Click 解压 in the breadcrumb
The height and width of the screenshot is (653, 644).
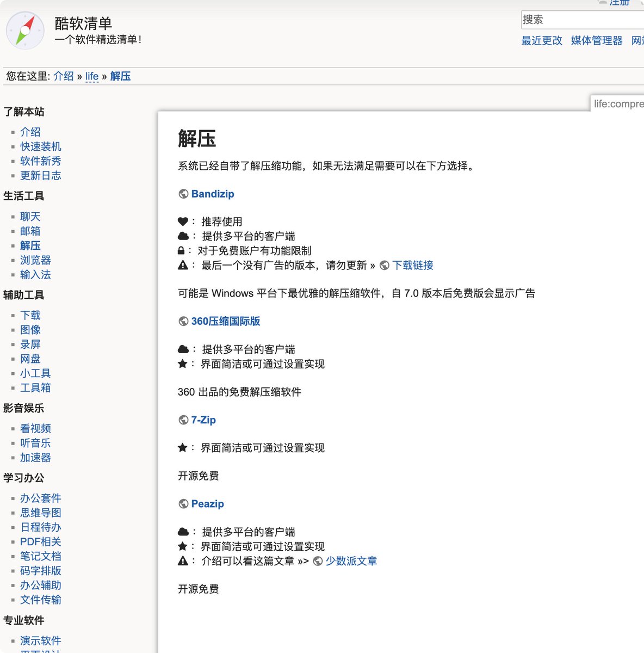[x=120, y=76]
